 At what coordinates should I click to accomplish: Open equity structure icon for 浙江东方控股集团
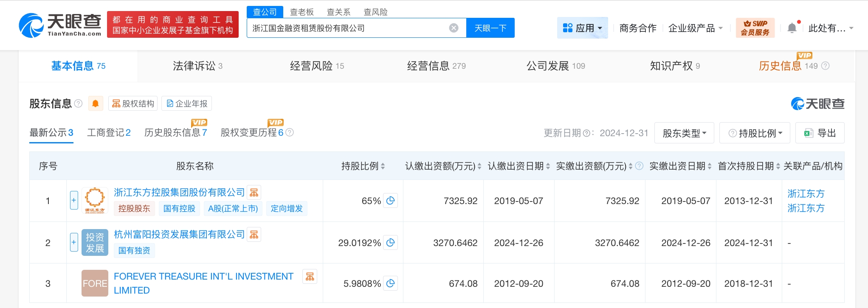click(254, 193)
